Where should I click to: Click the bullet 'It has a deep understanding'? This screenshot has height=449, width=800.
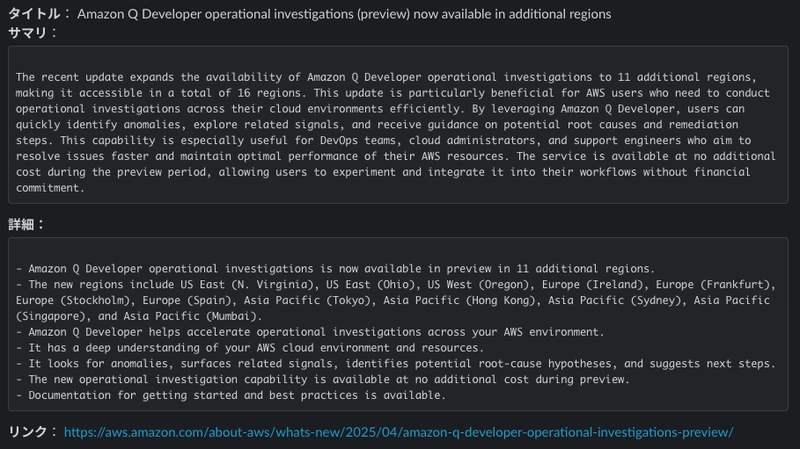tap(249, 347)
